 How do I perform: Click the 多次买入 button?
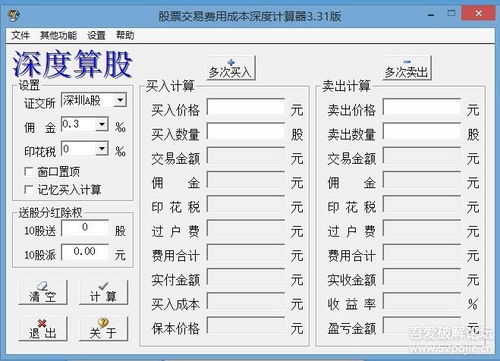point(231,68)
